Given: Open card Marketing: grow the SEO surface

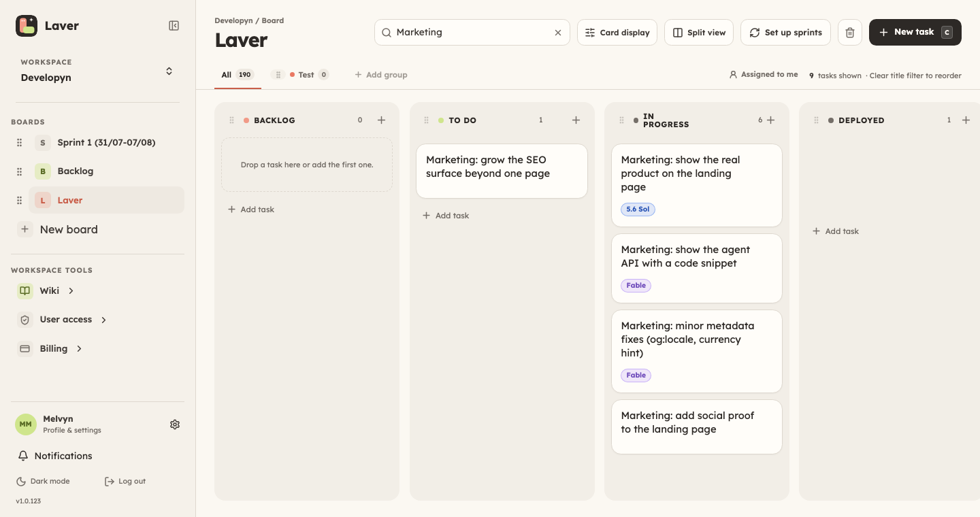Looking at the screenshot, I should click(502, 171).
